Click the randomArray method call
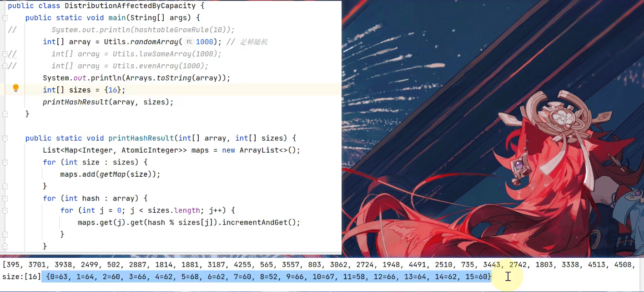This screenshot has height=292, width=644. [154, 42]
